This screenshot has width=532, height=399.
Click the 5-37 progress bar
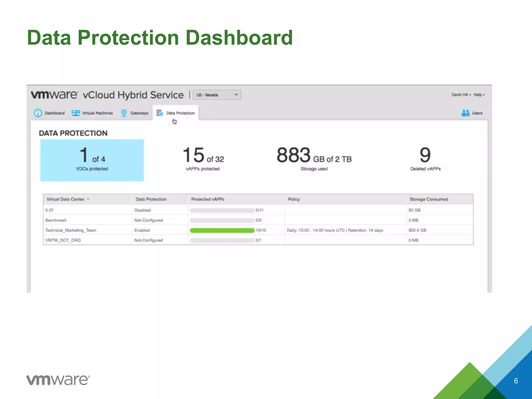click(x=222, y=210)
